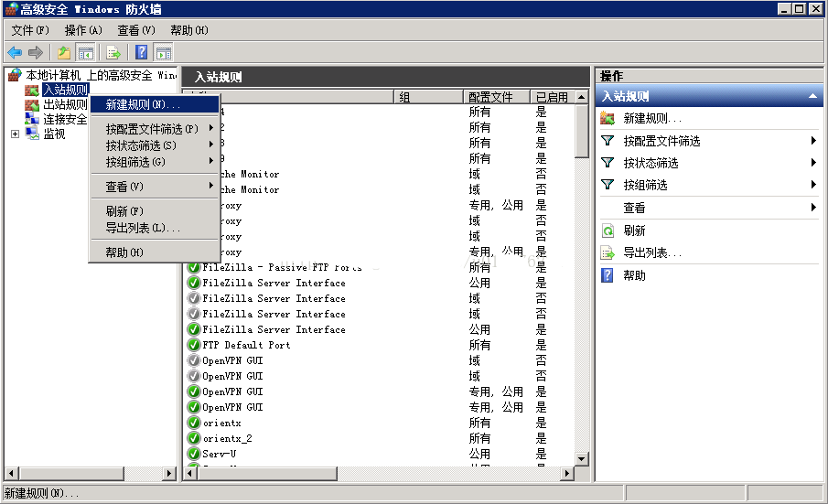
Task: Click the rules list horizontal scroll right arrow
Action: click(567, 474)
